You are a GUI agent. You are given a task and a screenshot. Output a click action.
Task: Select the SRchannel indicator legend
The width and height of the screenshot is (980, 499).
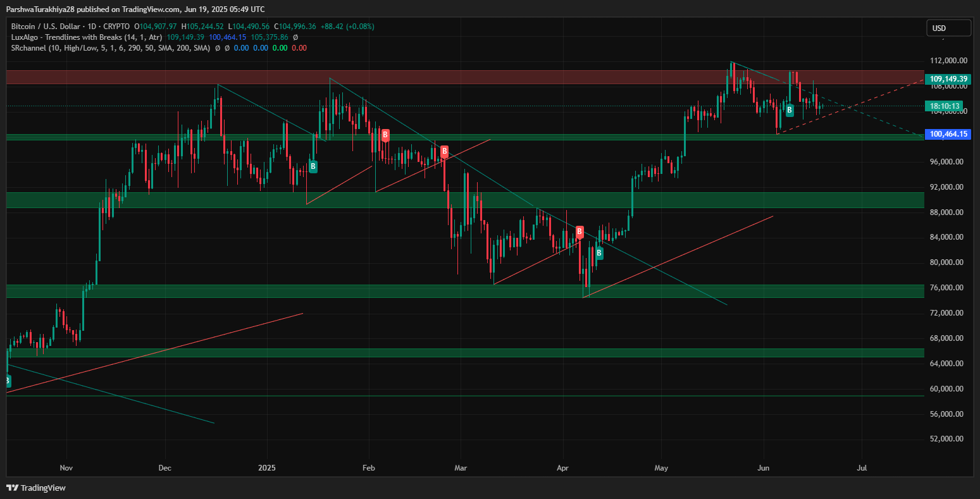111,48
